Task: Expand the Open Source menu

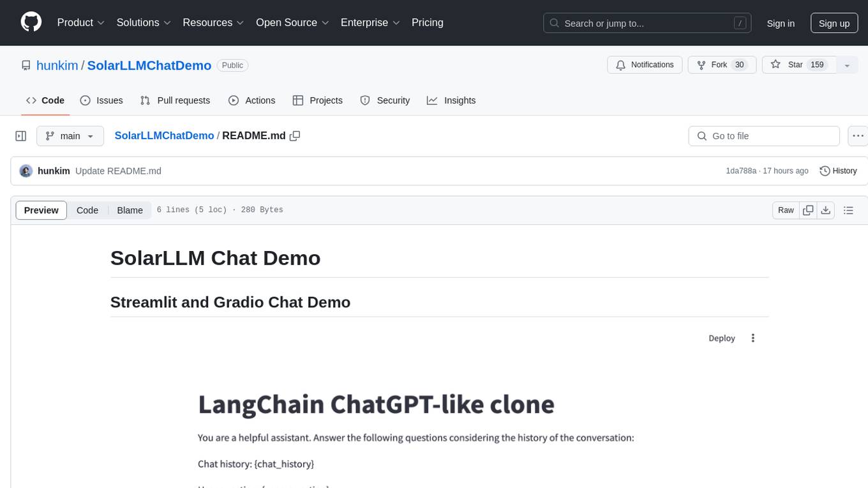Action: pyautogui.click(x=292, y=22)
